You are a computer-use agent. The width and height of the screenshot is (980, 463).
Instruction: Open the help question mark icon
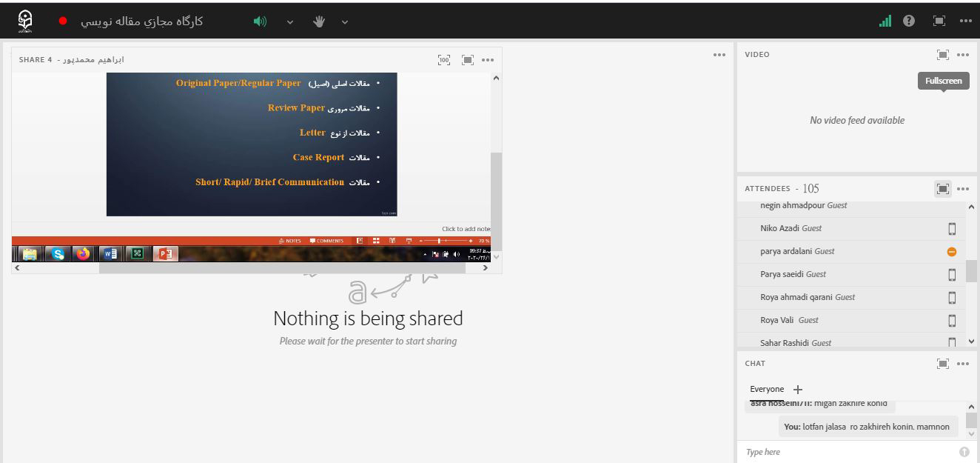[909, 21]
